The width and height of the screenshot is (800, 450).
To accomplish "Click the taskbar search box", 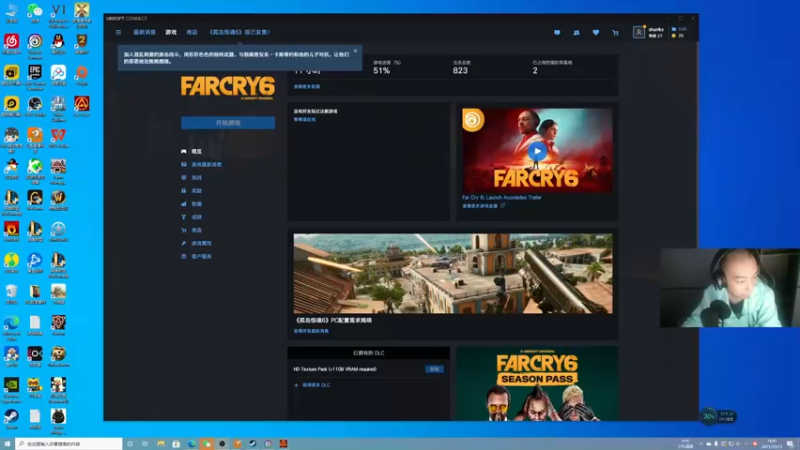I will [x=69, y=444].
